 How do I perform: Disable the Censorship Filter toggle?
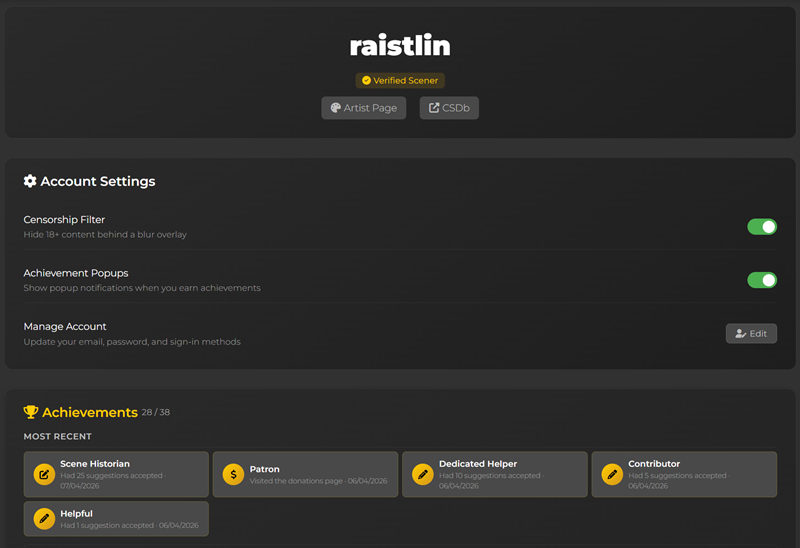tap(762, 227)
